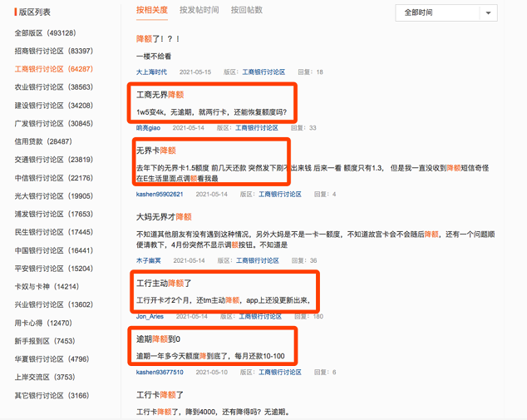This screenshot has width=527, height=420.
Task: Open post titled 逾期降额到0
Action: (x=158, y=339)
